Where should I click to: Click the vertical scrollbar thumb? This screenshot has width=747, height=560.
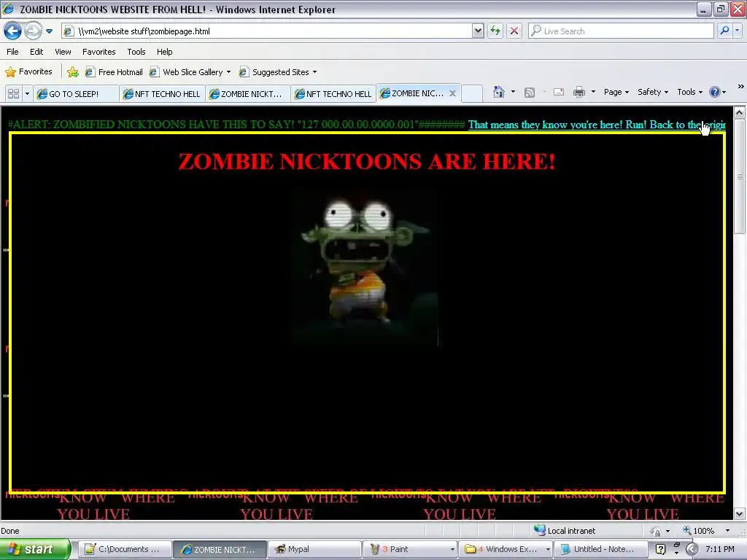coord(740,176)
